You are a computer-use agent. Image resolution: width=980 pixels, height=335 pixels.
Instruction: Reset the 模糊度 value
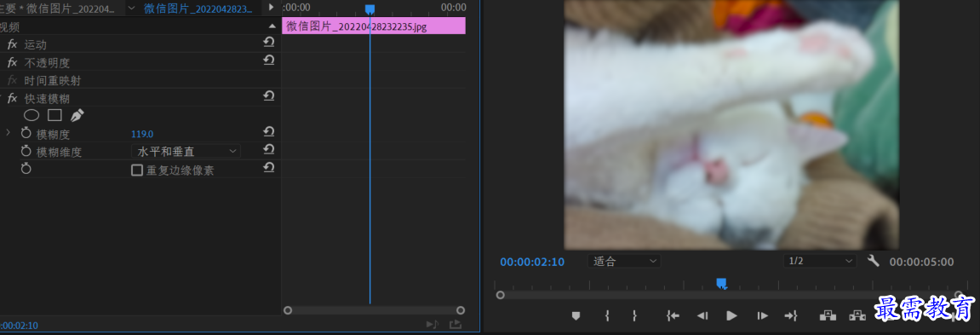click(269, 132)
